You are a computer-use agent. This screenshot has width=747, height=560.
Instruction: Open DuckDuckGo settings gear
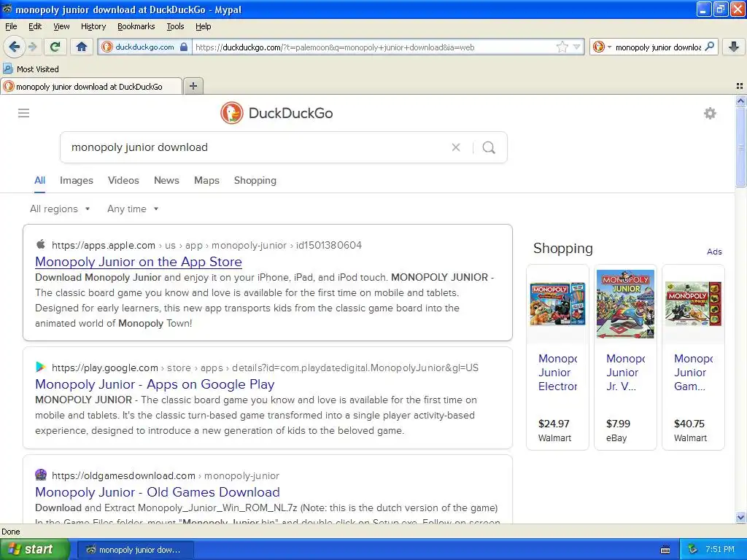[x=710, y=113]
